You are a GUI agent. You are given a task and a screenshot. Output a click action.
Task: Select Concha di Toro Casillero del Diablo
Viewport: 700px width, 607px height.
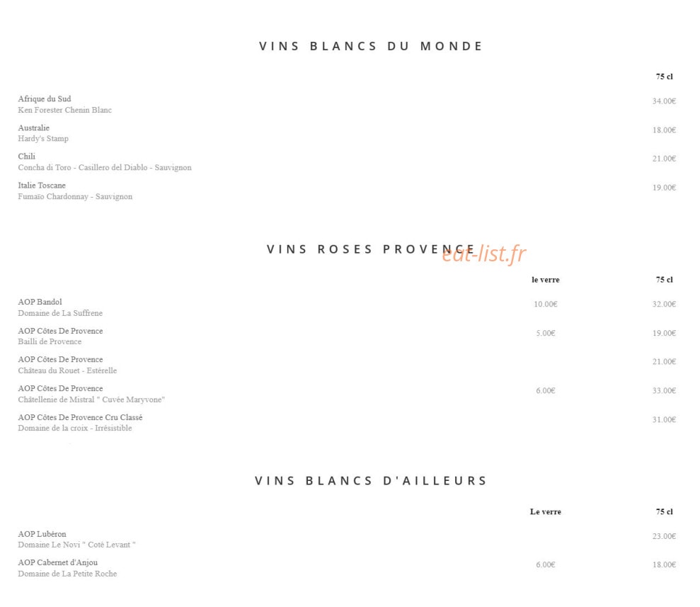click(x=105, y=167)
